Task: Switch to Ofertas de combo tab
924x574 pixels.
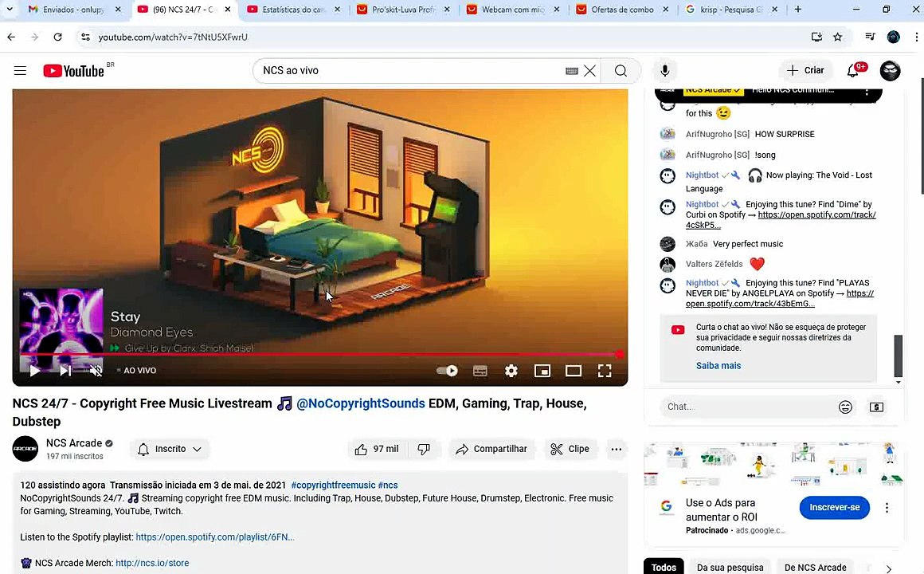Action: [622, 10]
